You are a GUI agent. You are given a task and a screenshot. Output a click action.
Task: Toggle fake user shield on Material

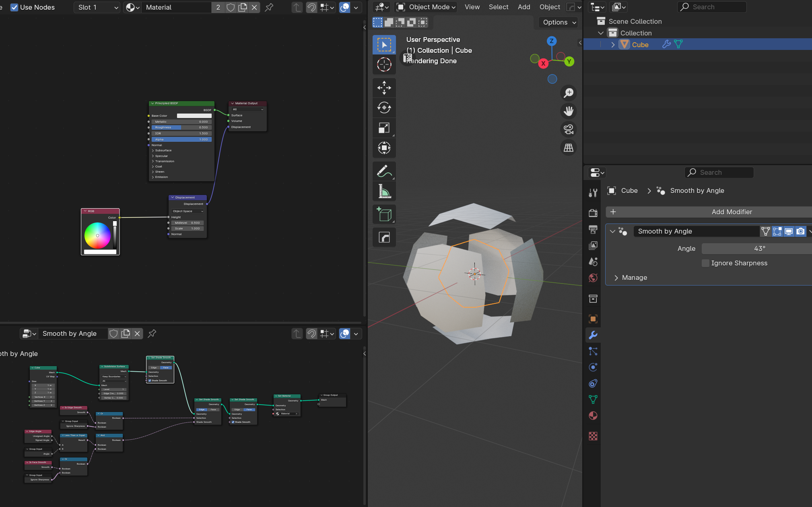pyautogui.click(x=231, y=7)
